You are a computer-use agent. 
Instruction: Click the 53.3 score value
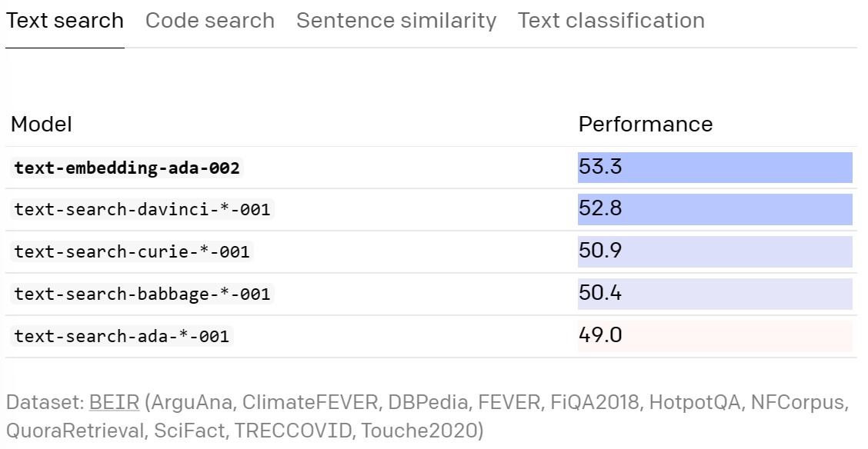point(600,166)
